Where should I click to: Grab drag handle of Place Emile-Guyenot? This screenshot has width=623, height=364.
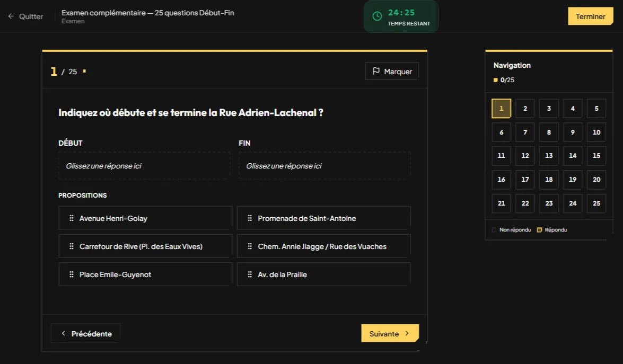[72, 274]
